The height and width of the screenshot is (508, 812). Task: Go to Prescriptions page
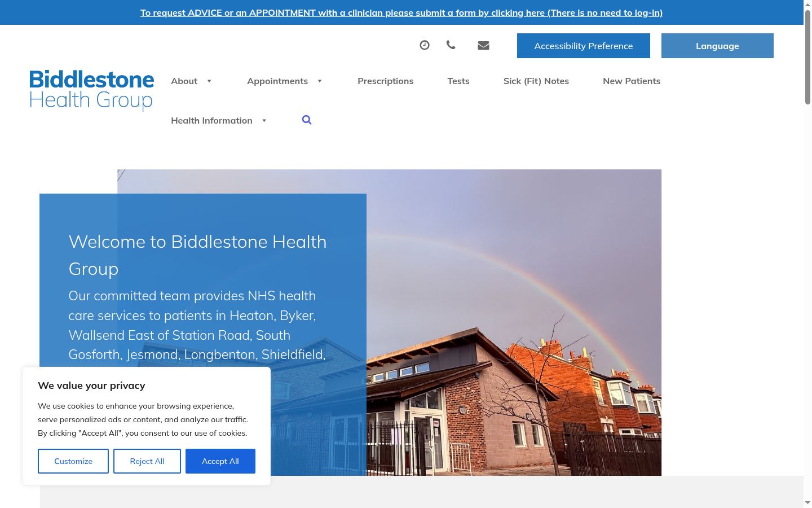click(x=385, y=81)
